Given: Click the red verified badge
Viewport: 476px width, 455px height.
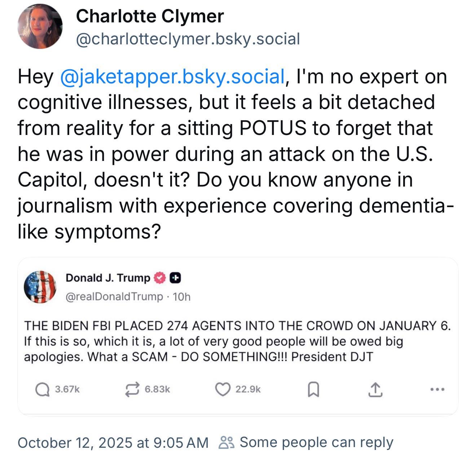Looking at the screenshot, I should (x=159, y=278).
